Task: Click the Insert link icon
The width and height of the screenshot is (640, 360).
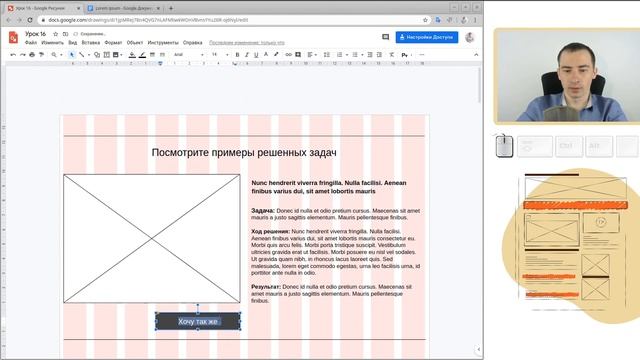Action: 289,55
